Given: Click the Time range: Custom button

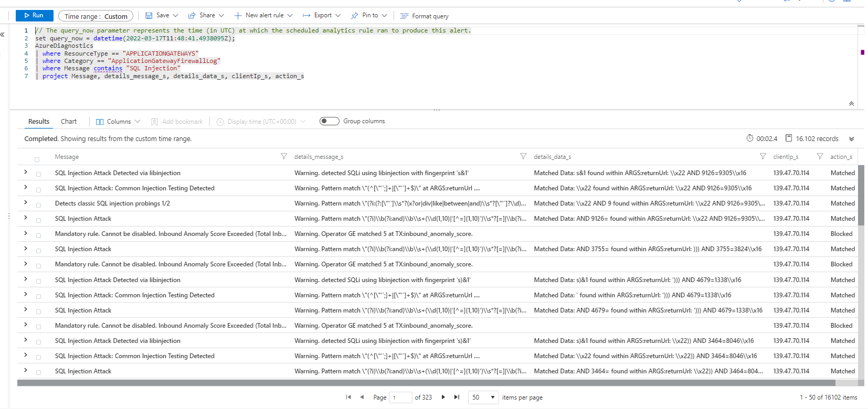Looking at the screenshot, I should click(96, 16).
